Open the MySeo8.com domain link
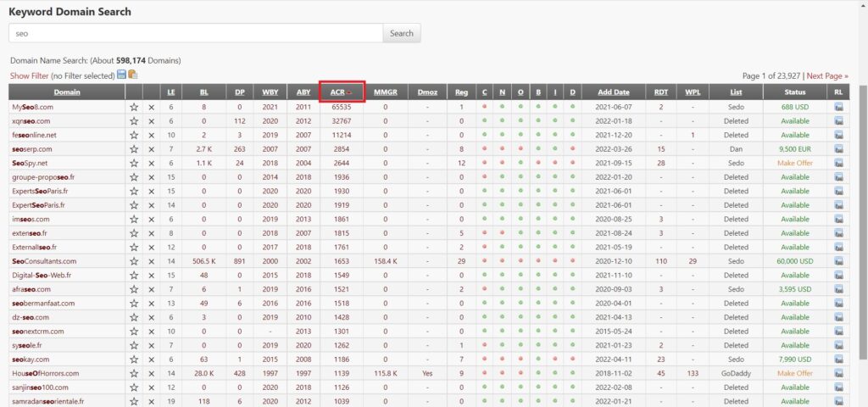The height and width of the screenshot is (407, 868). point(33,107)
